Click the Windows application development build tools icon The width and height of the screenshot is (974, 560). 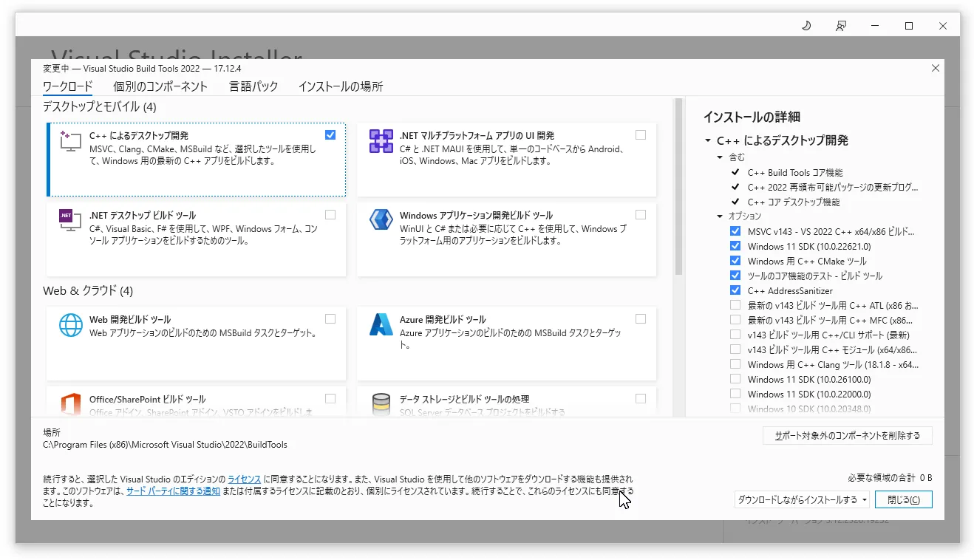click(381, 221)
